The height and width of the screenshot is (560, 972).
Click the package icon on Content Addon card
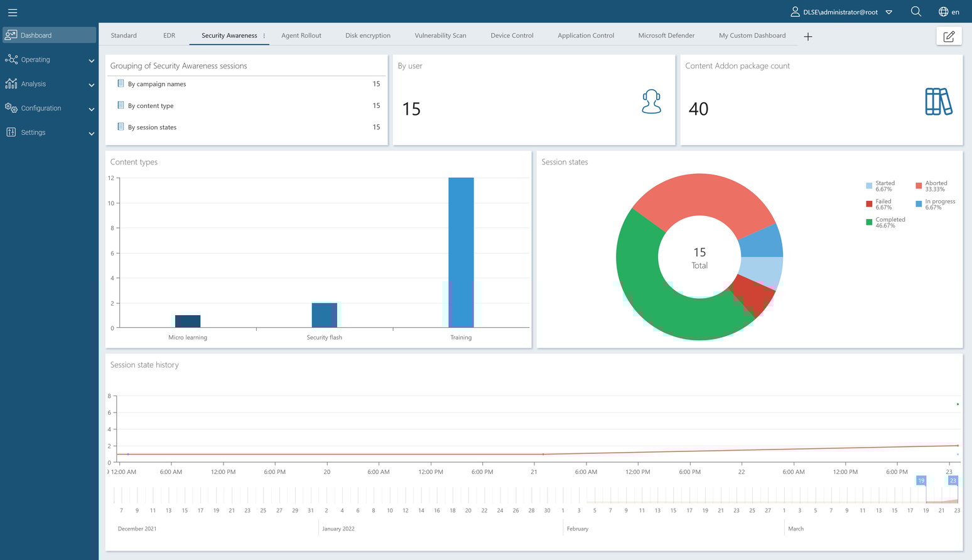938,102
